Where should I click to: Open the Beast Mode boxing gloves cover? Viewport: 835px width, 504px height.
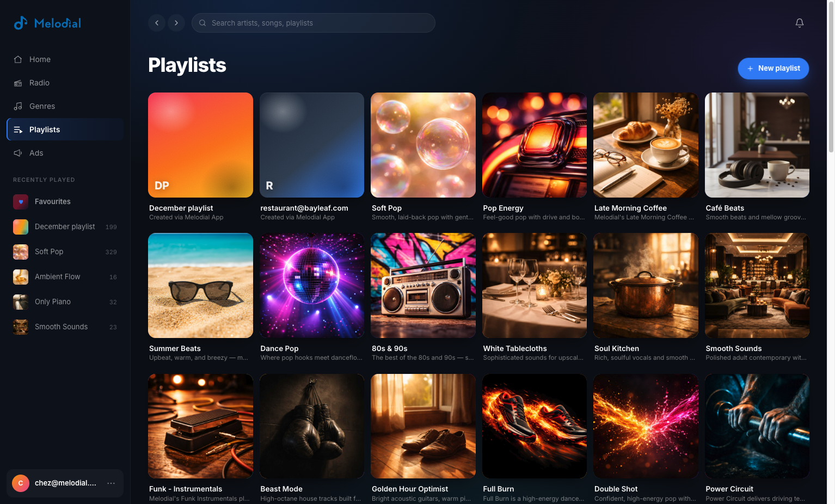point(312,426)
